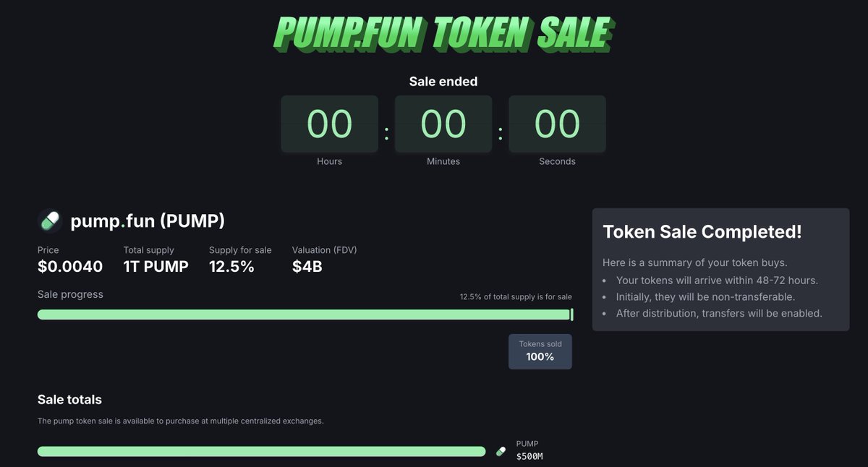The height and width of the screenshot is (467, 868).
Task: Click the Sale ended label
Action: click(x=443, y=82)
